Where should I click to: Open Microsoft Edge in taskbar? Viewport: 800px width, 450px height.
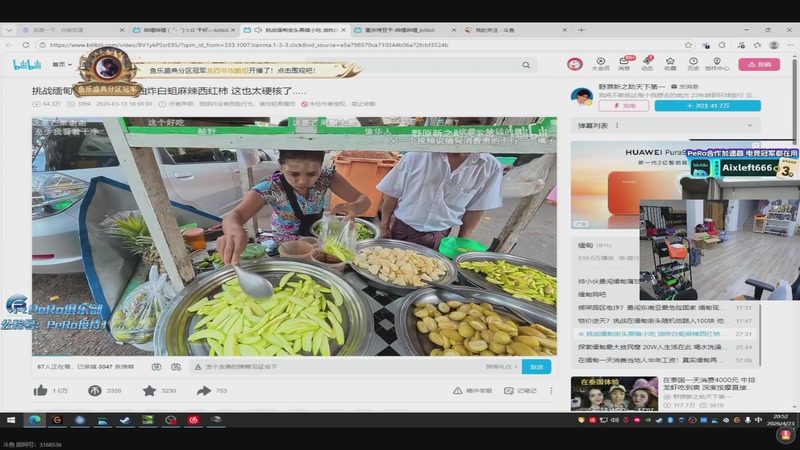click(34, 420)
